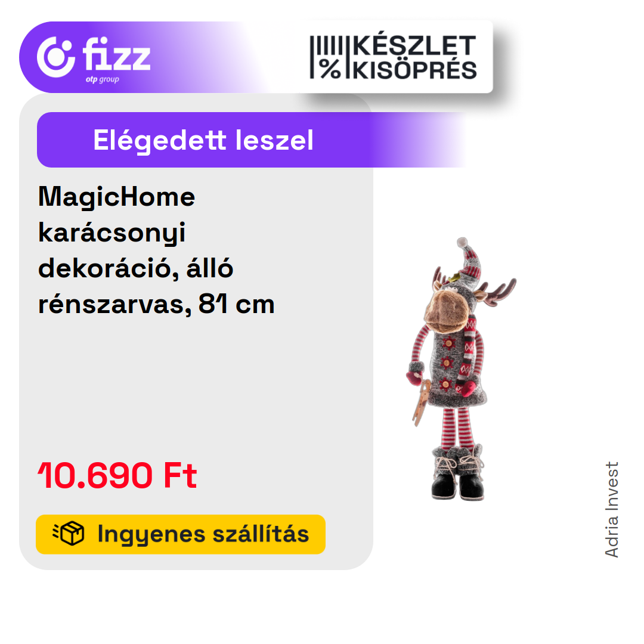This screenshot has width=644, height=644.
Task: Click the Elégedett leszel purple banner
Action: pyautogui.click(x=250, y=140)
